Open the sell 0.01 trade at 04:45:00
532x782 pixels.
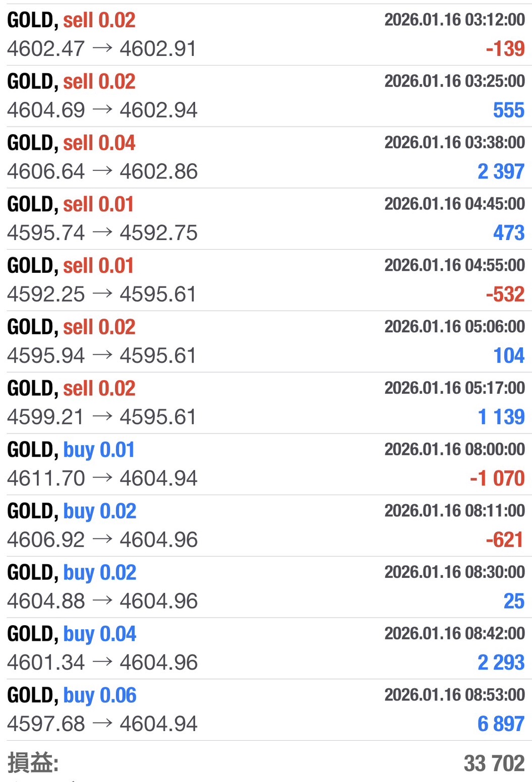click(266, 218)
